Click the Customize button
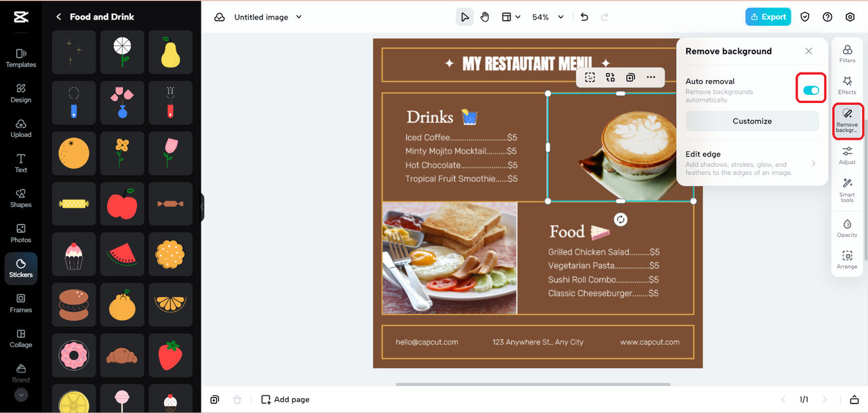 752,121
